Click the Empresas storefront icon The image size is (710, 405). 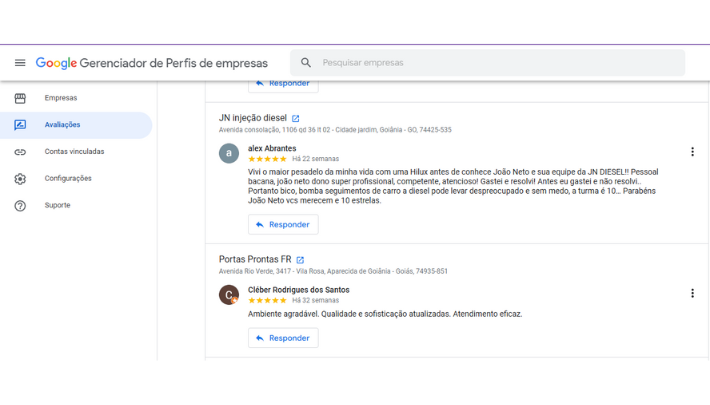click(x=20, y=98)
